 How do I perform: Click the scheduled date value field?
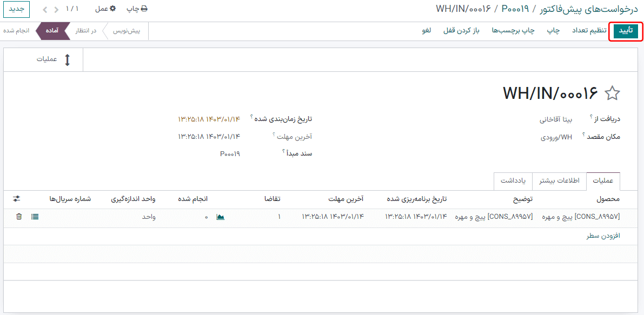pyautogui.click(x=209, y=119)
